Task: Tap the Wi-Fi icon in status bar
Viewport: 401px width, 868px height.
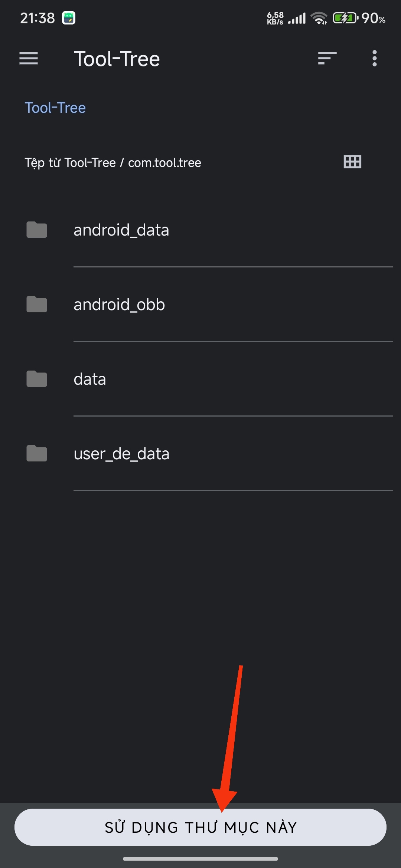Action: 319,18
